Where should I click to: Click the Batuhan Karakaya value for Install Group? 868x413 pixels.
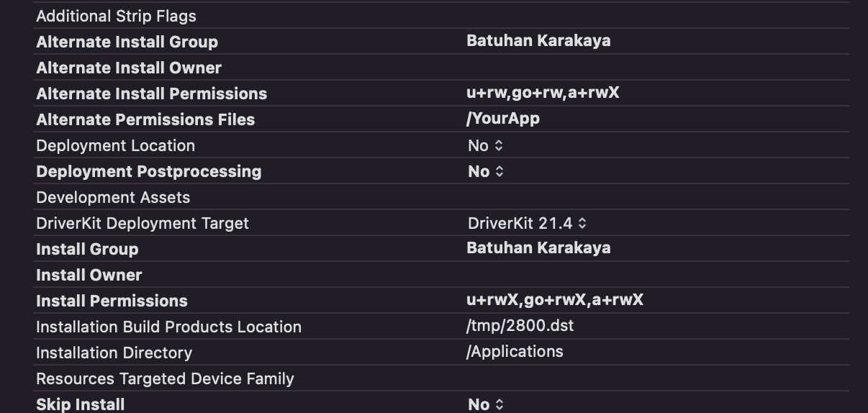(x=538, y=248)
